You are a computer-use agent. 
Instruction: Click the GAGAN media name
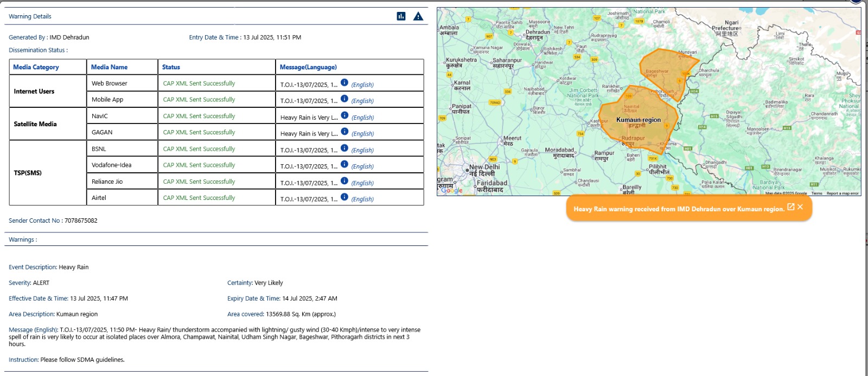102,132
